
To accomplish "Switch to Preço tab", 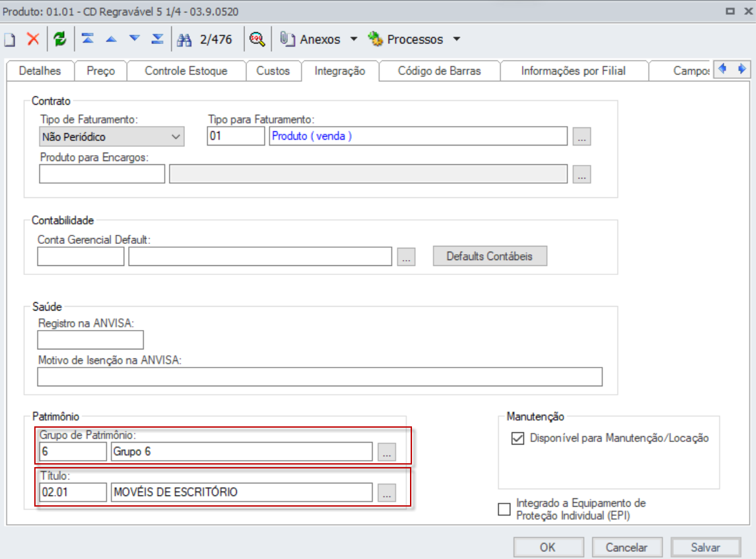I will click(101, 71).
